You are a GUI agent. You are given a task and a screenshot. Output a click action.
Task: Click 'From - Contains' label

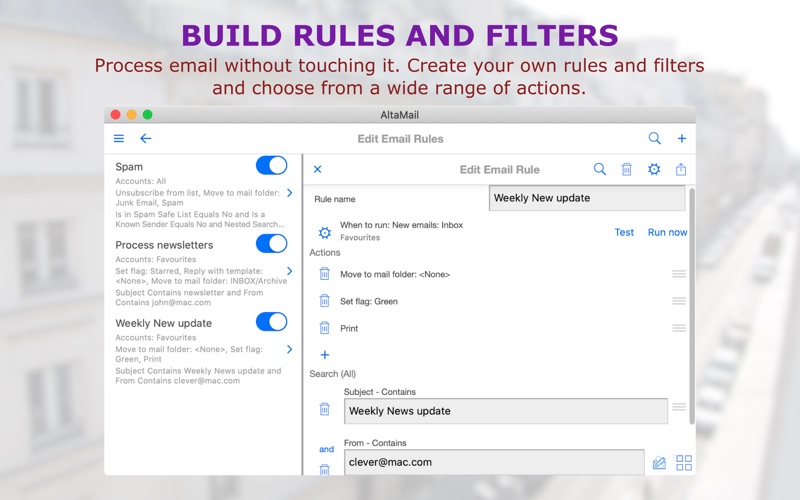pyautogui.click(x=375, y=443)
